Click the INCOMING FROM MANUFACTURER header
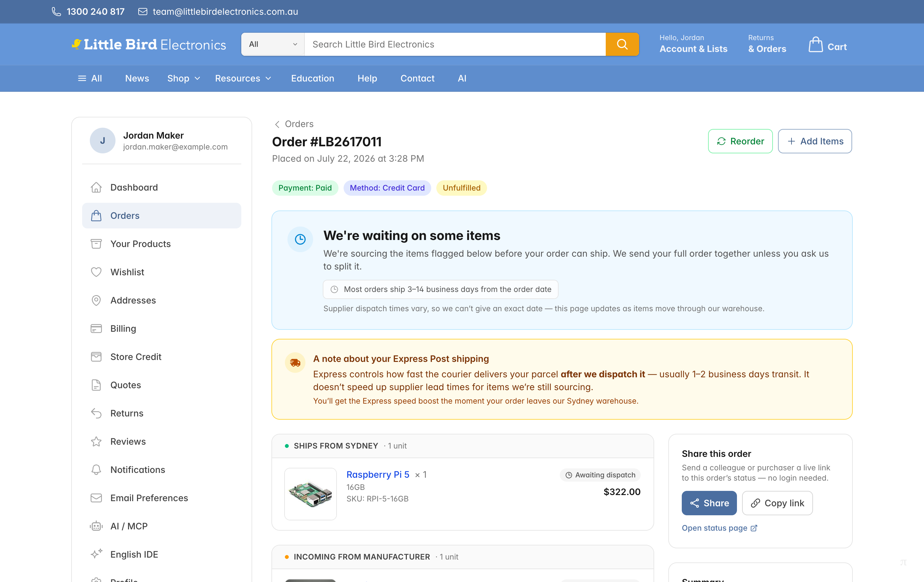 coord(362,557)
